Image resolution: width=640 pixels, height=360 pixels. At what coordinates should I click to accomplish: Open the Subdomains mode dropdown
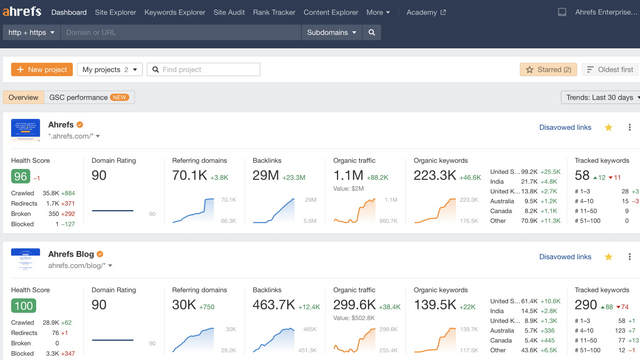pyautogui.click(x=331, y=32)
